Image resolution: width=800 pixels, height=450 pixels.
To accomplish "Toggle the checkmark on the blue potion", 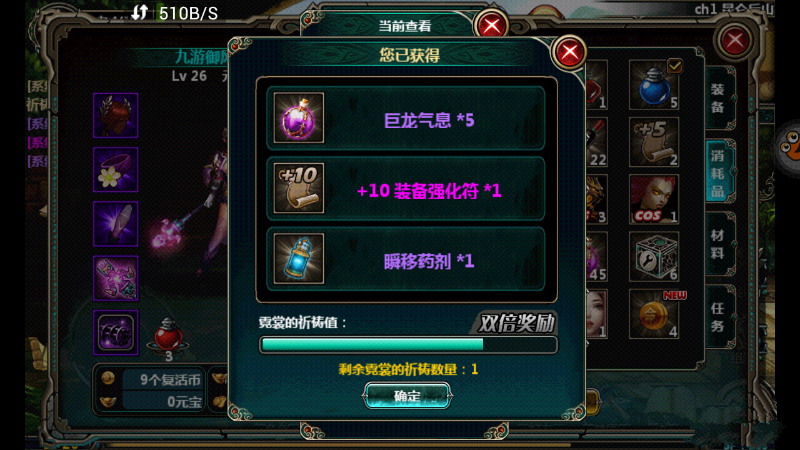I will tap(675, 66).
